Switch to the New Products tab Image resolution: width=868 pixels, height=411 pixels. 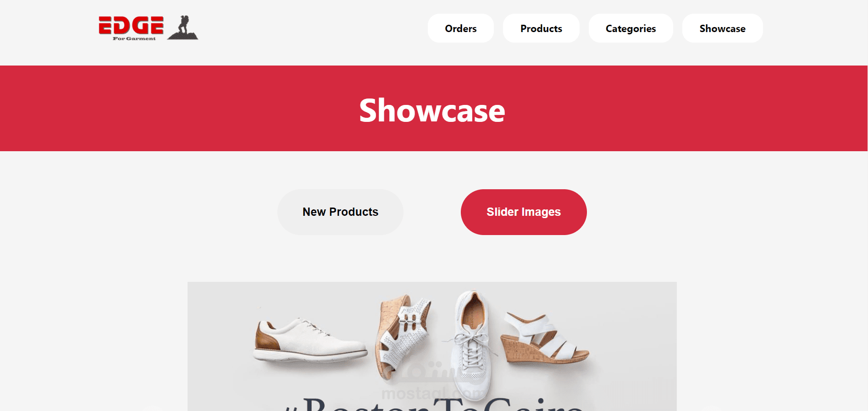coord(340,212)
